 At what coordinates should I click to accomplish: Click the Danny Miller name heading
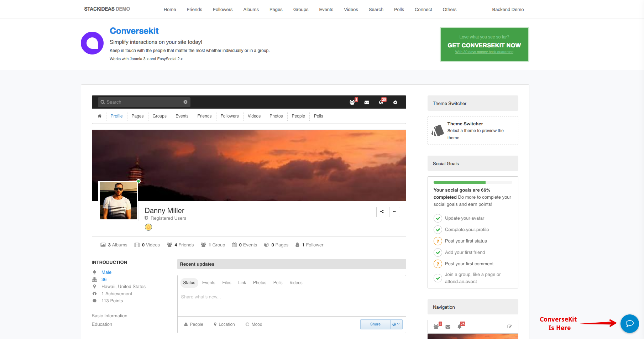[164, 210]
